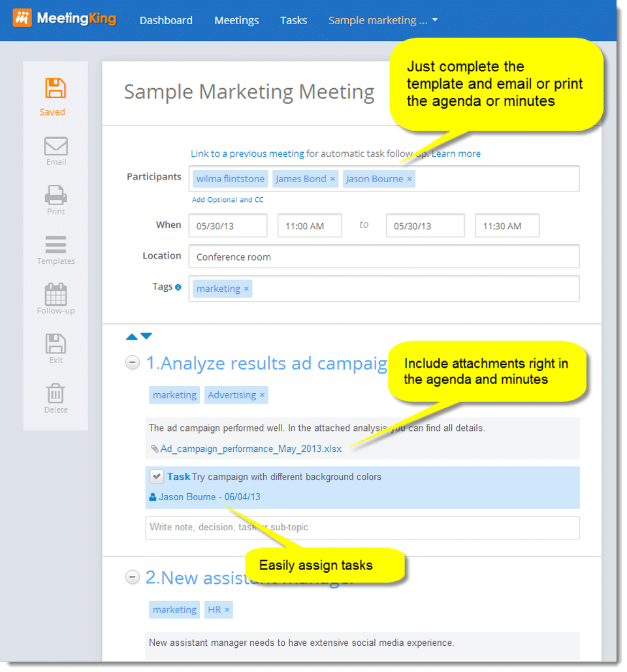Click the Exit icon in sidebar
Image resolution: width=627 pixels, height=672 pixels.
pyautogui.click(x=56, y=344)
